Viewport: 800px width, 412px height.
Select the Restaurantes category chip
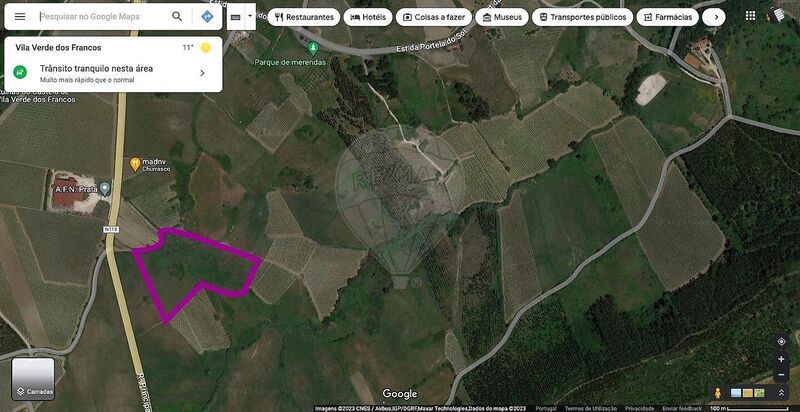(x=304, y=17)
